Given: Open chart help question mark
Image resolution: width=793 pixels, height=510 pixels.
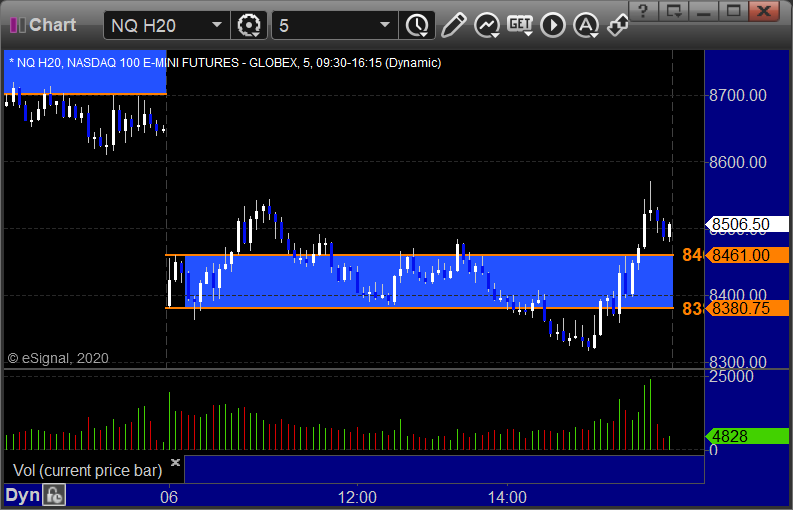Looking at the screenshot, I should (643, 10).
